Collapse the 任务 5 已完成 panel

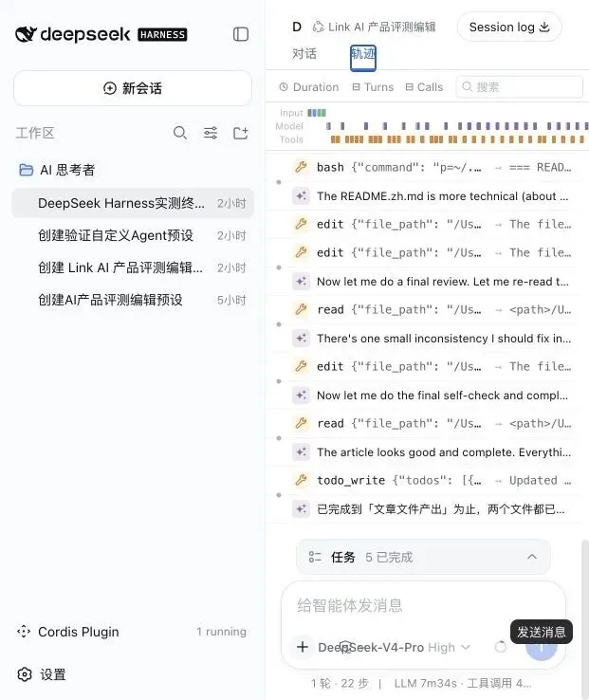532,557
